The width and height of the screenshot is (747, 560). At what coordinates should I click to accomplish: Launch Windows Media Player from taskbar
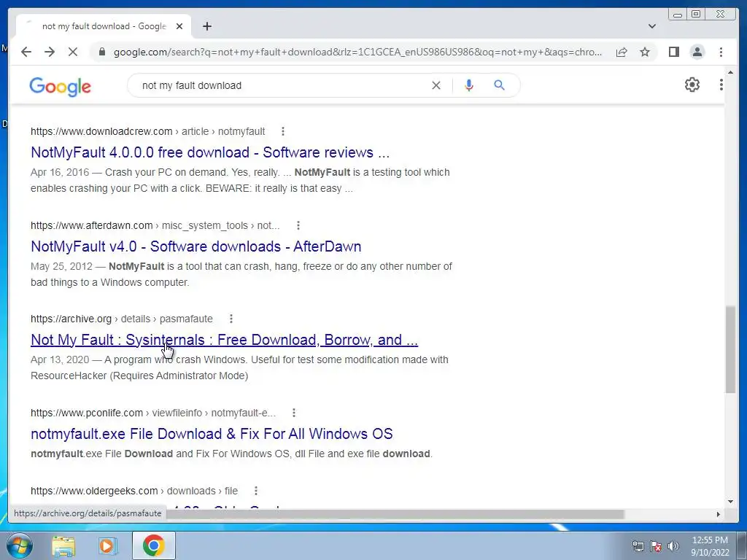coord(108,545)
